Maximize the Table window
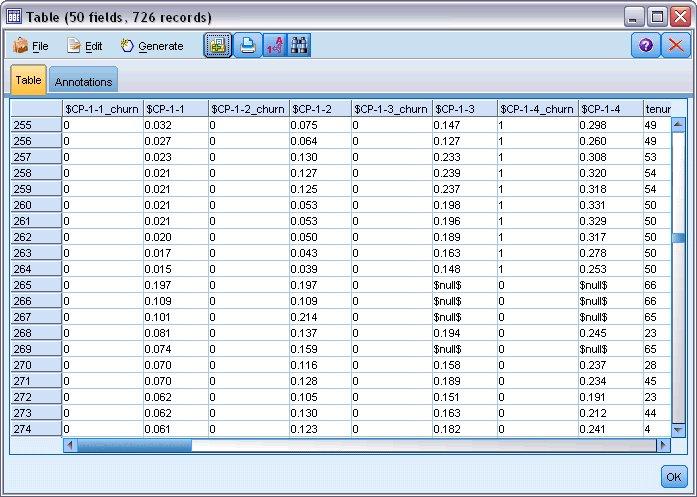Image resolution: width=697 pixels, height=497 pixels. click(x=657, y=17)
